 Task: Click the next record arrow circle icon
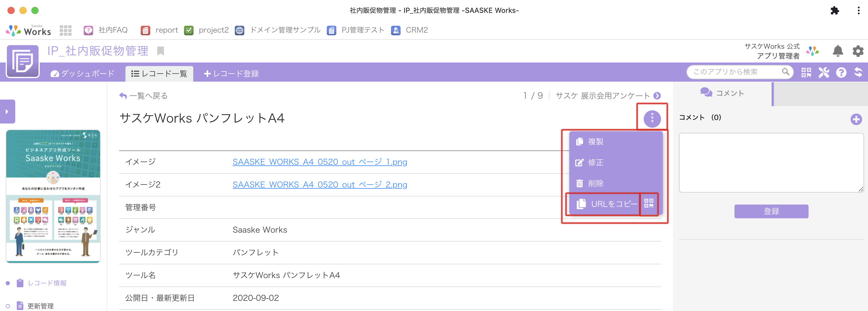(657, 96)
